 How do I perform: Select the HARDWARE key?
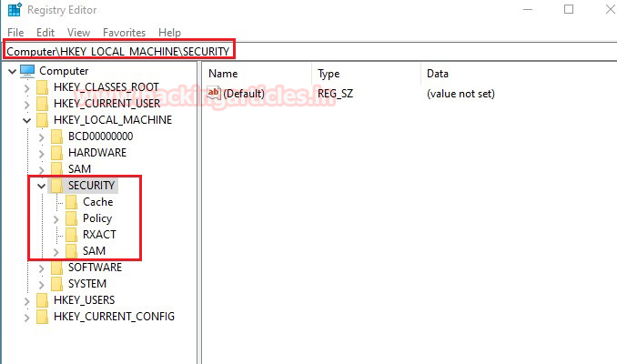tap(97, 153)
